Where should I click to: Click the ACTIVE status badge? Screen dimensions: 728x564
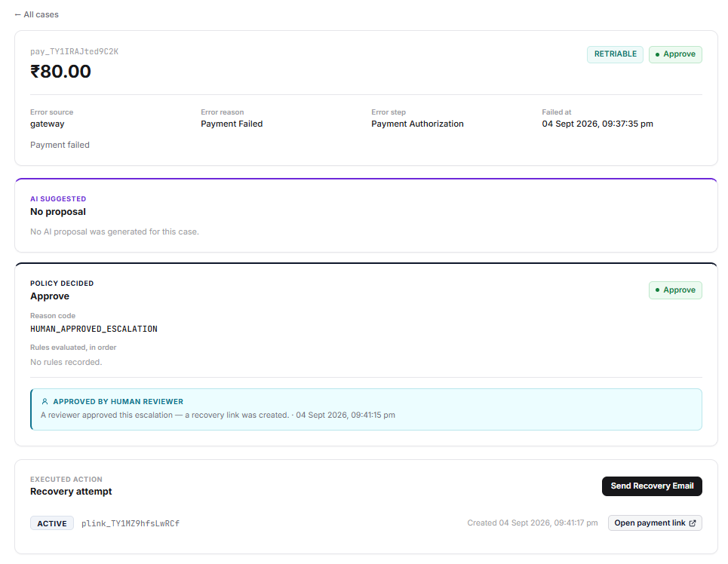pos(52,523)
